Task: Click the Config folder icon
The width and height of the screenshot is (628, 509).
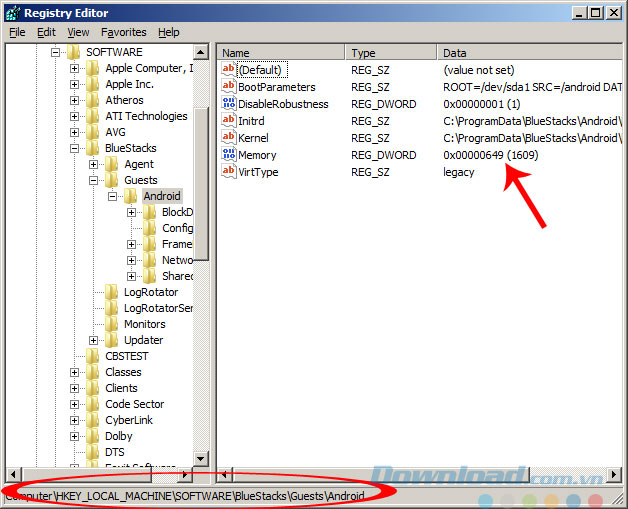Action: point(150,228)
